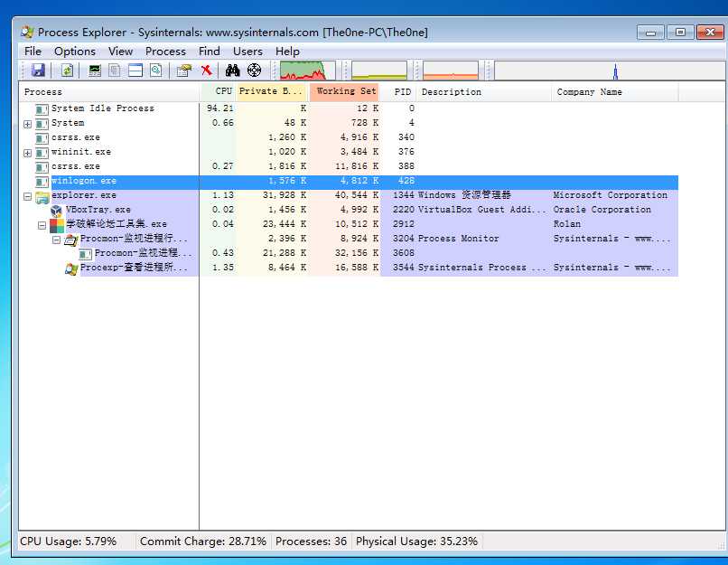Collapse the explorer.exe tree node
This screenshot has height=565, width=728.
(27, 196)
